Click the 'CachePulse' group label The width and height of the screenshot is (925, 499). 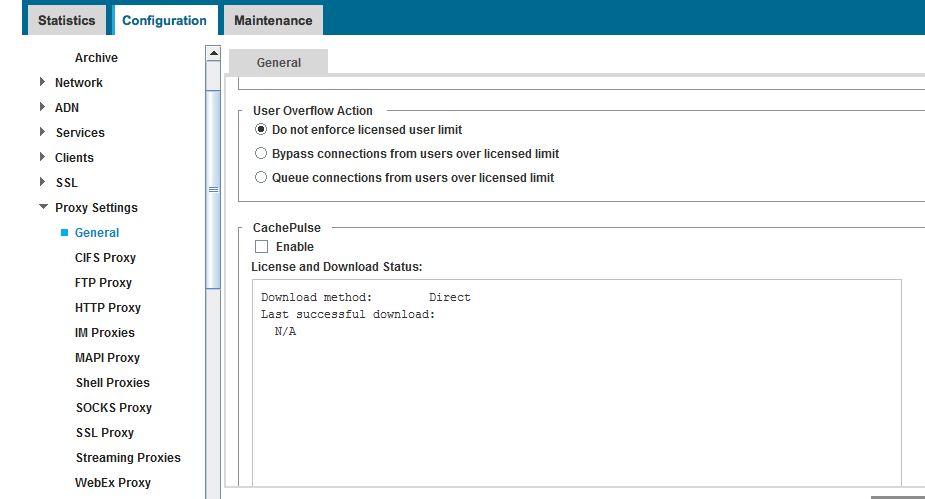click(287, 228)
